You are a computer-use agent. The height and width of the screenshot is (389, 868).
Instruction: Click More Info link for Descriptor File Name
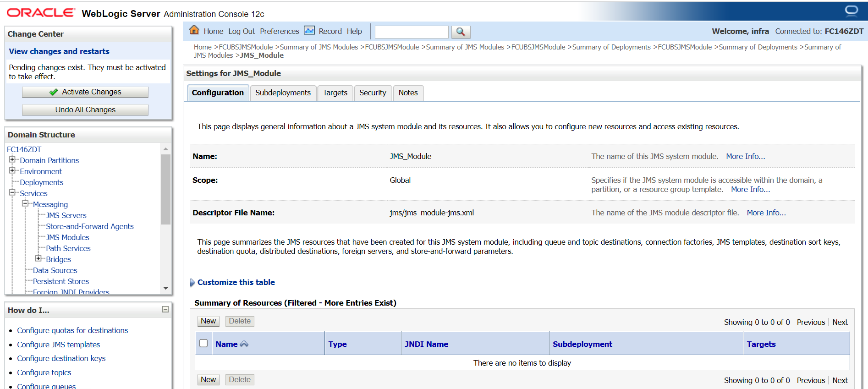point(766,213)
